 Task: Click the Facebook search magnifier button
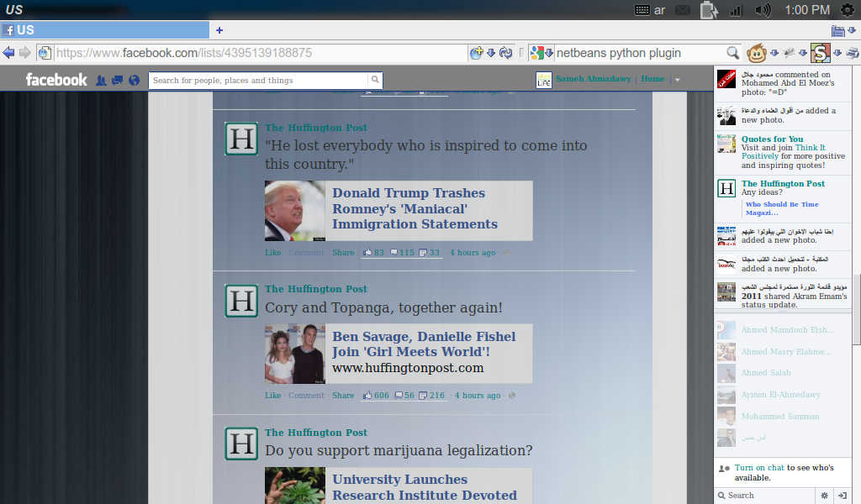pos(375,80)
